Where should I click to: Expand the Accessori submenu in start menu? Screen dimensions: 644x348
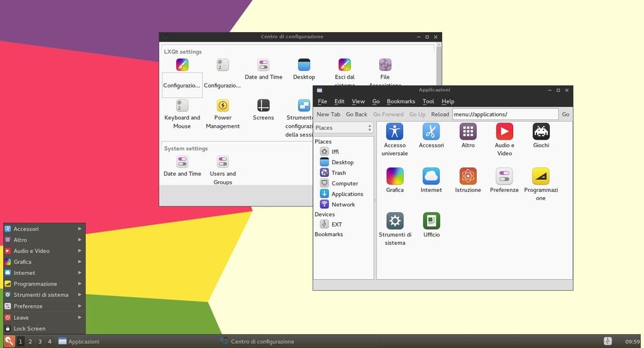[x=44, y=229]
